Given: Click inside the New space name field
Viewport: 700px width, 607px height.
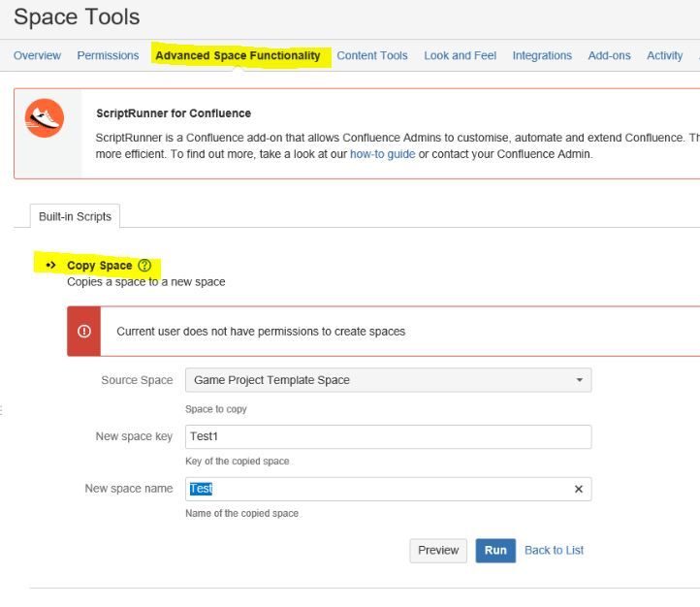Looking at the screenshot, I should (389, 489).
